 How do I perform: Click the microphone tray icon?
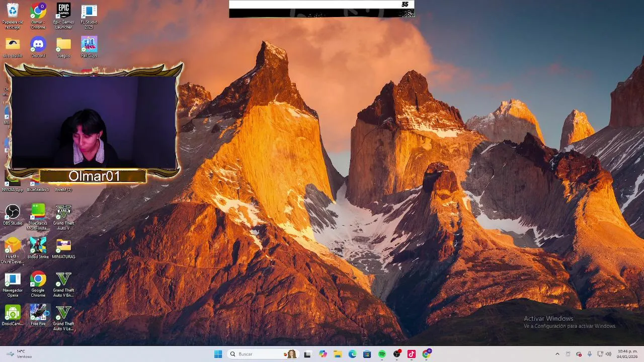[589, 354]
